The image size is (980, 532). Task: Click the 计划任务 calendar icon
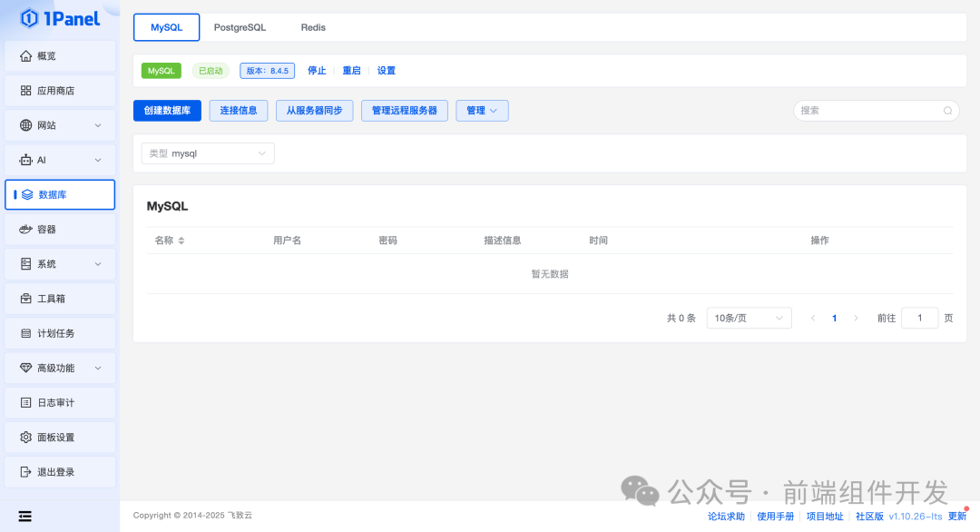(25, 333)
